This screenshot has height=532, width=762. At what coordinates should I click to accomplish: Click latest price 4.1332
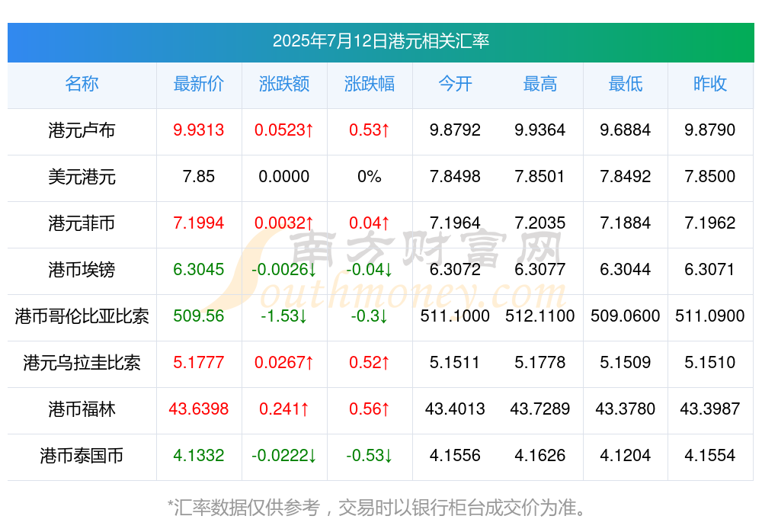coord(199,456)
